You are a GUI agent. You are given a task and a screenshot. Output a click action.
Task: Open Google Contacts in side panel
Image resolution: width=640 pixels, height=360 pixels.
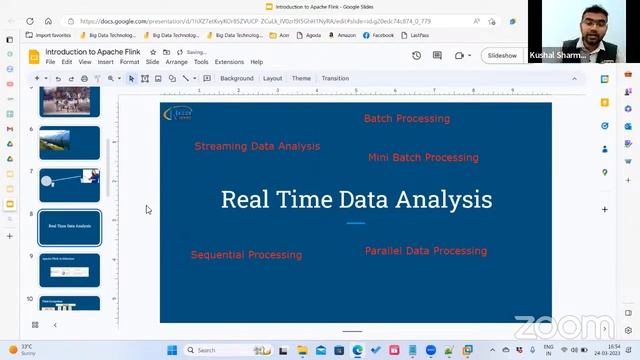(604, 149)
